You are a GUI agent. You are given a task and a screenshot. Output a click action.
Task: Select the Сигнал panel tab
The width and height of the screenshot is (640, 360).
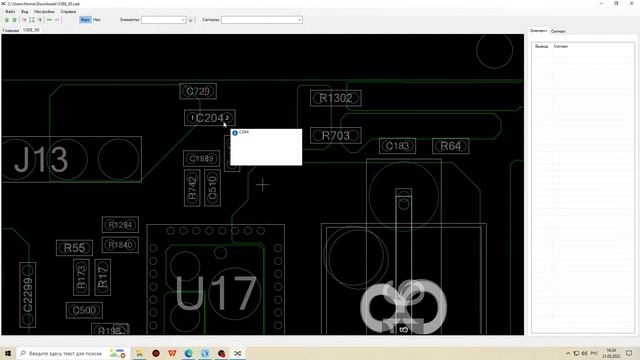pyautogui.click(x=558, y=31)
